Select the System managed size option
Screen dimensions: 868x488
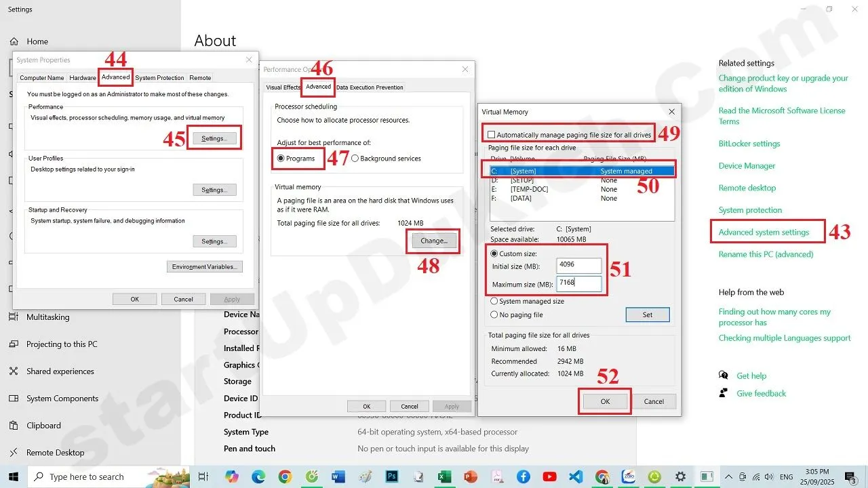494,302
